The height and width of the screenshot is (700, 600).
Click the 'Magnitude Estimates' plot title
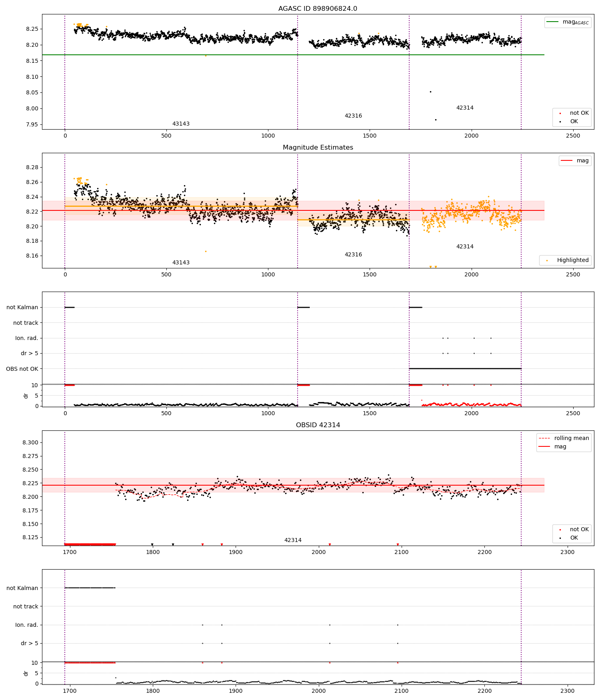(318, 147)
